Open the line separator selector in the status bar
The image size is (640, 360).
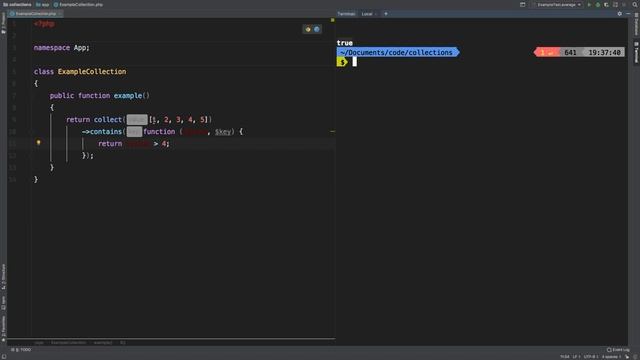(x=576, y=357)
